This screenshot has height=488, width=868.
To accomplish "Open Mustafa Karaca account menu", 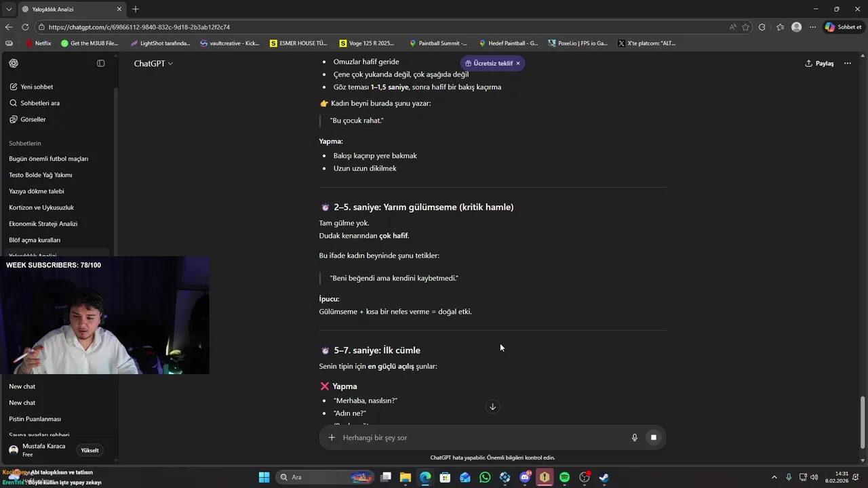I will pyautogui.click(x=37, y=450).
